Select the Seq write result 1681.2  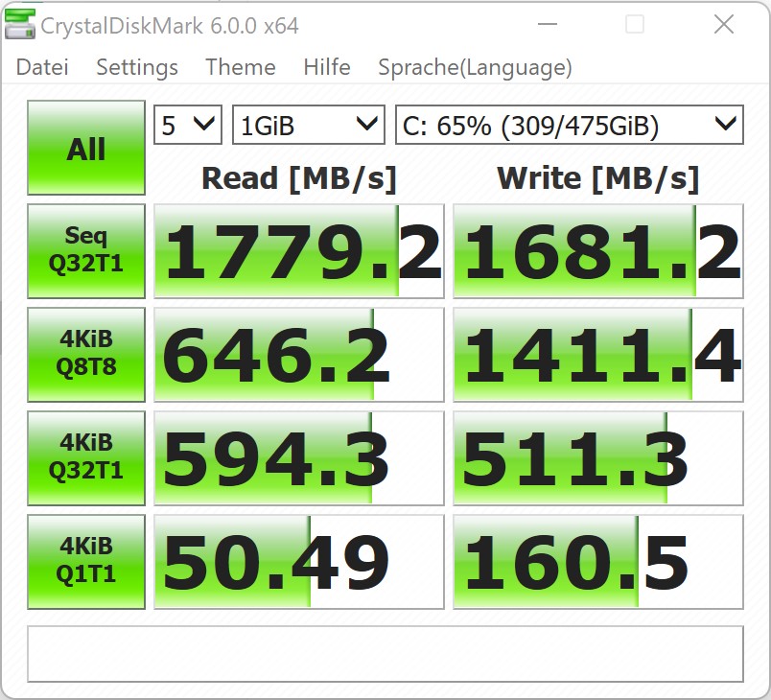click(598, 251)
